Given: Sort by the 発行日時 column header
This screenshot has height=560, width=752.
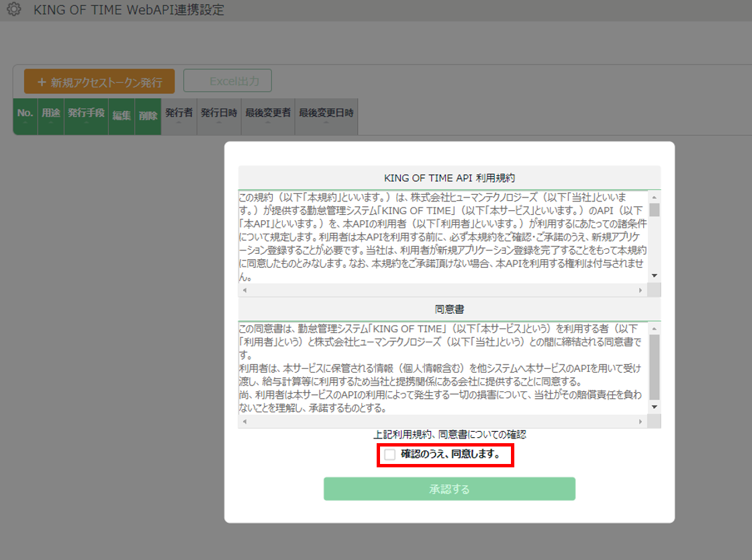Looking at the screenshot, I should pos(219,117).
